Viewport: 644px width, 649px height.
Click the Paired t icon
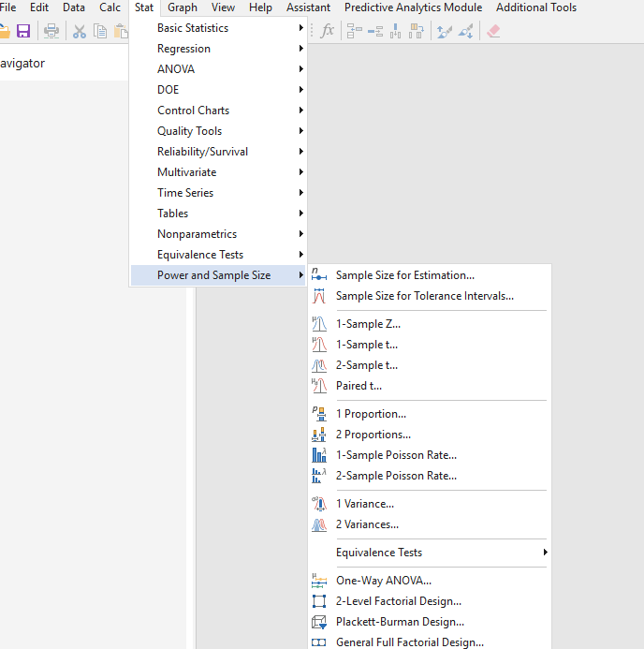pos(319,386)
